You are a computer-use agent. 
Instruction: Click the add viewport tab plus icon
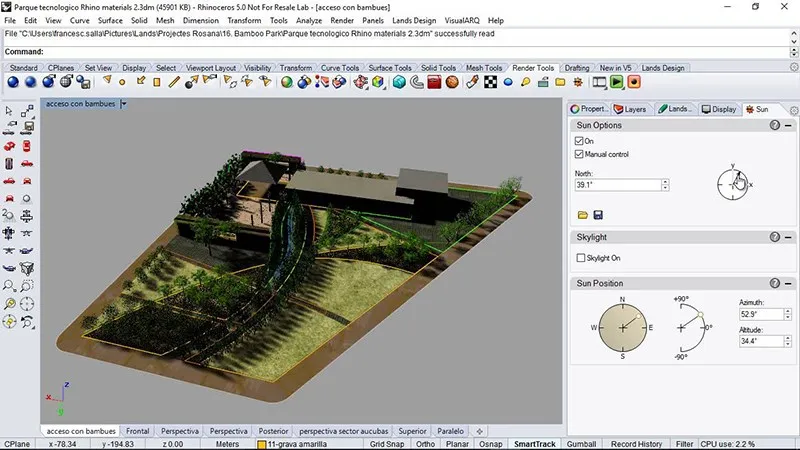point(479,431)
